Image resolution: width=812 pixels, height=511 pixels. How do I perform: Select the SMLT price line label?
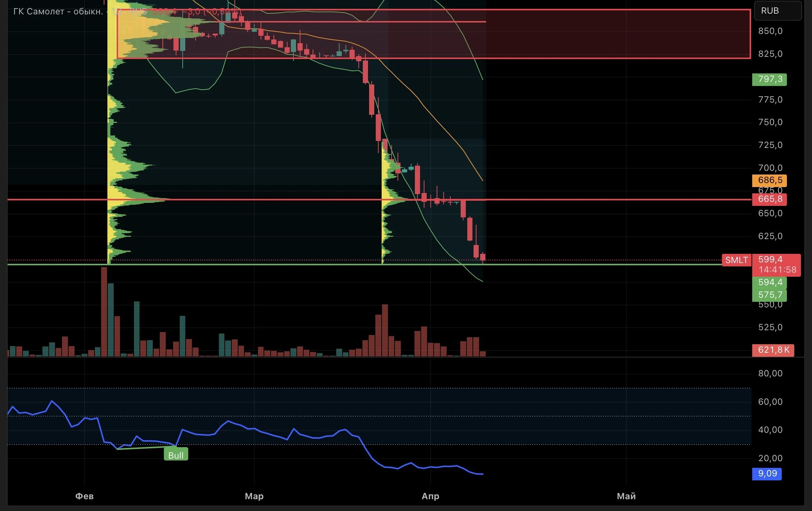736,260
